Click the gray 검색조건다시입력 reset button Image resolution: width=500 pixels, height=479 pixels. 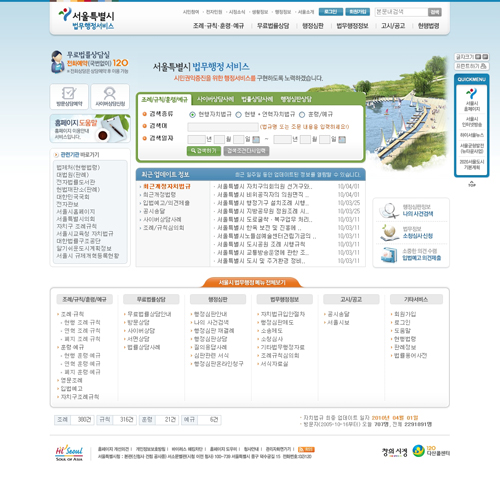246,151
